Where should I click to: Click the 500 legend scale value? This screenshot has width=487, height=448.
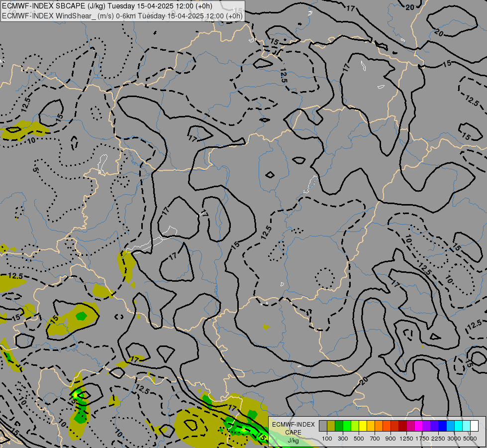(359, 439)
